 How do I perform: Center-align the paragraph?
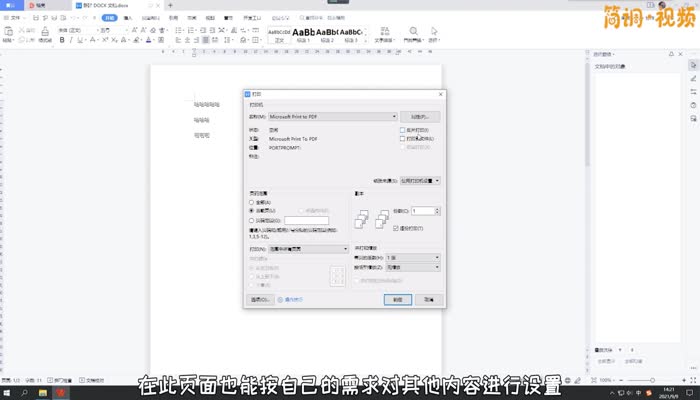(x=187, y=40)
